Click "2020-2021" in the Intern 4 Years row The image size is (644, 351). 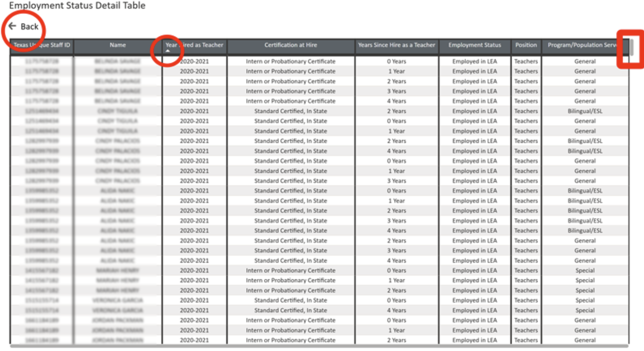[x=194, y=101]
